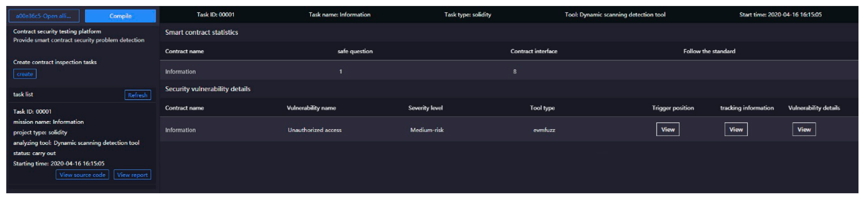This screenshot has height=199, width=868.
Task: Open View report for task 00001
Action: pyautogui.click(x=132, y=175)
